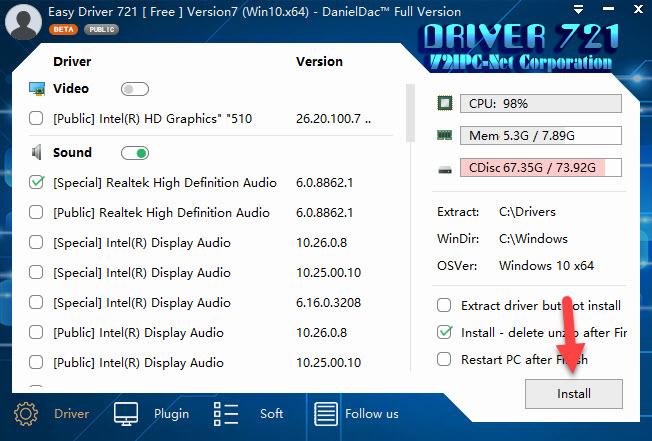Click the driver list vertical scrollbar

[x=410, y=113]
